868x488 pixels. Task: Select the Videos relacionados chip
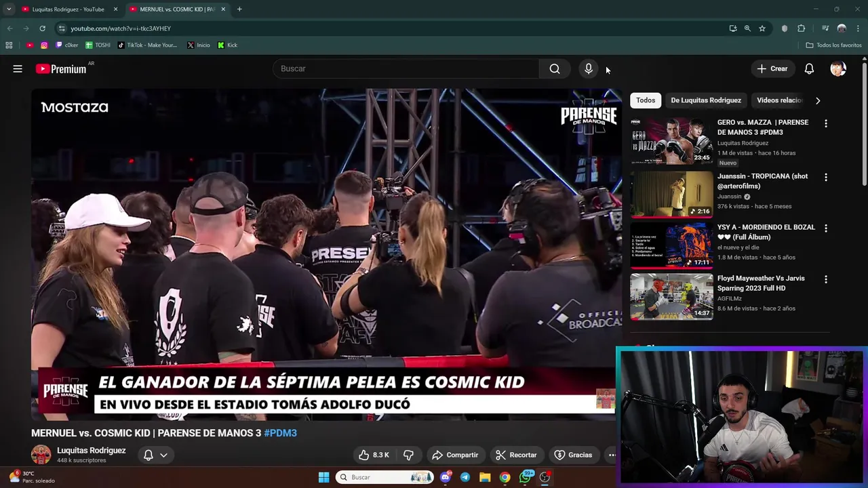pos(779,100)
